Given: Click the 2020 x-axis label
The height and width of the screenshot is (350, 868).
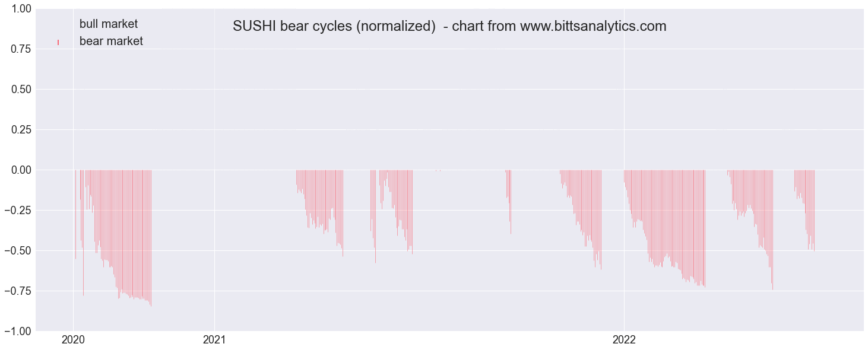Looking at the screenshot, I should point(73,341).
